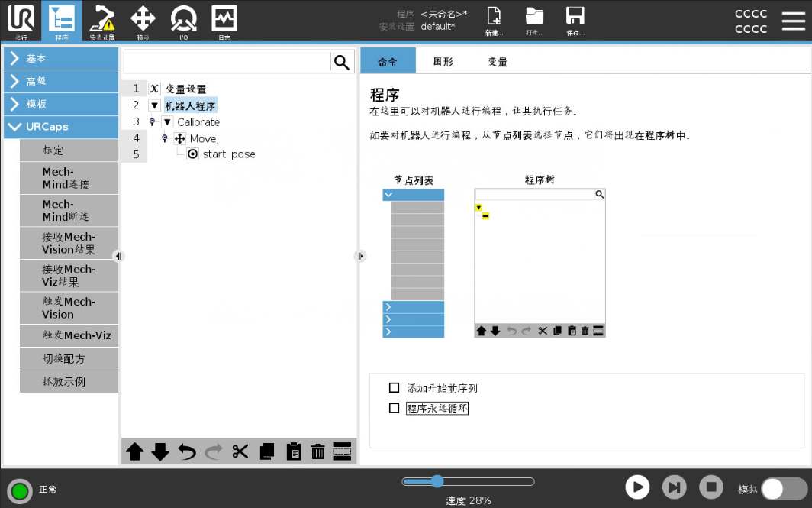Insert the 触发Mech-Vision node
The width and height of the screenshot is (812, 508).
tap(69, 308)
